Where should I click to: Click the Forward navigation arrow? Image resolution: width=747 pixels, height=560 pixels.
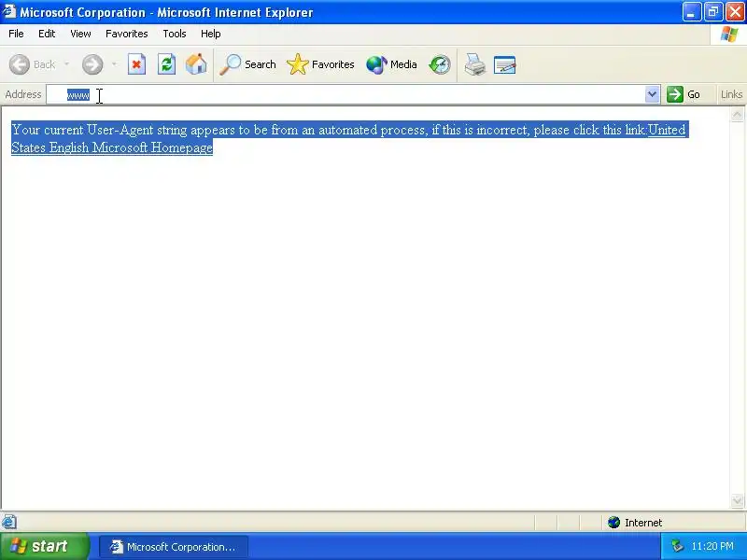coord(92,64)
